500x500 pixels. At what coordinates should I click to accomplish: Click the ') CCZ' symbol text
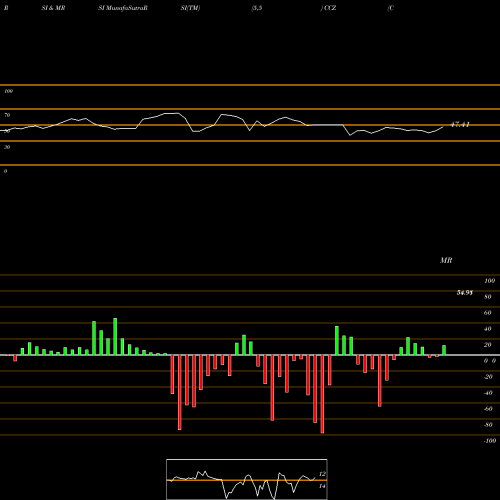(328, 8)
